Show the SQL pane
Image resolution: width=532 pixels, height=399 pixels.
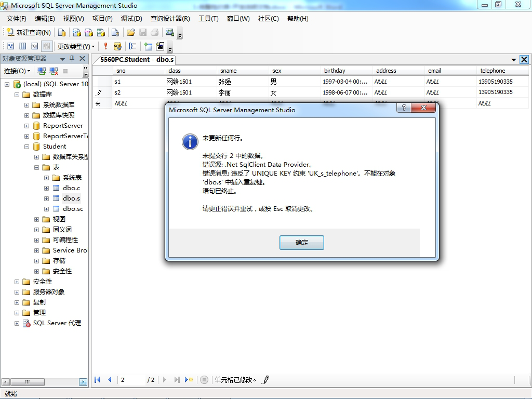35,46
